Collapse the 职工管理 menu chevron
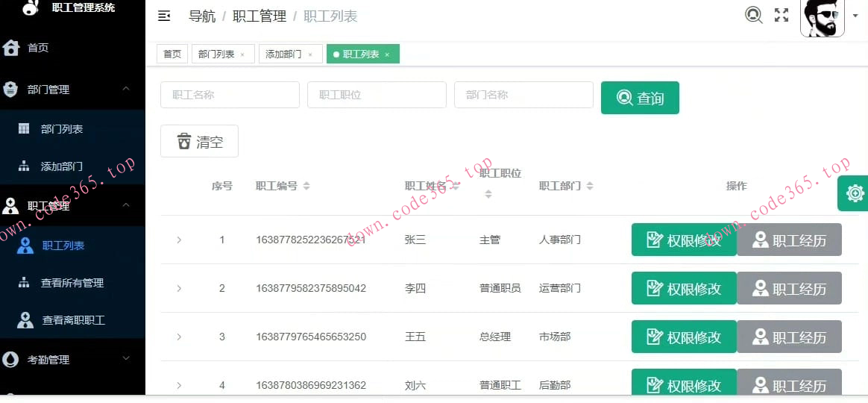 126,205
